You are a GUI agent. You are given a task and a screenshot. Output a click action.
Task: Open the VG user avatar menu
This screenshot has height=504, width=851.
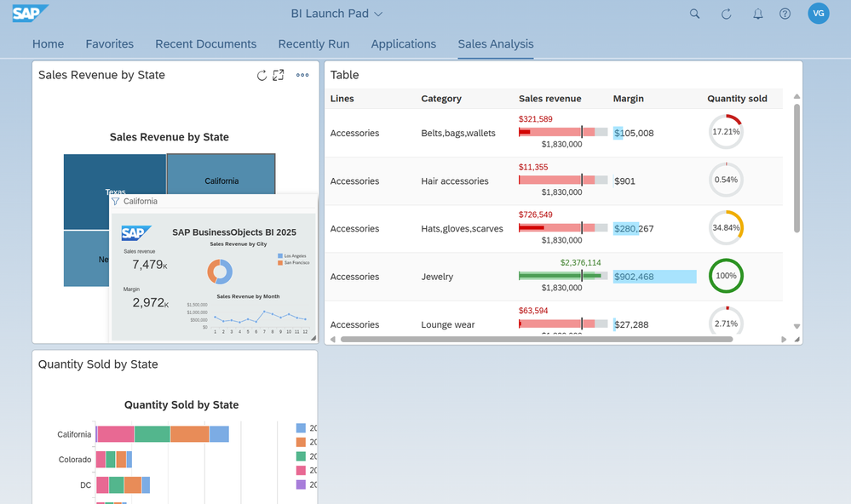pos(818,13)
